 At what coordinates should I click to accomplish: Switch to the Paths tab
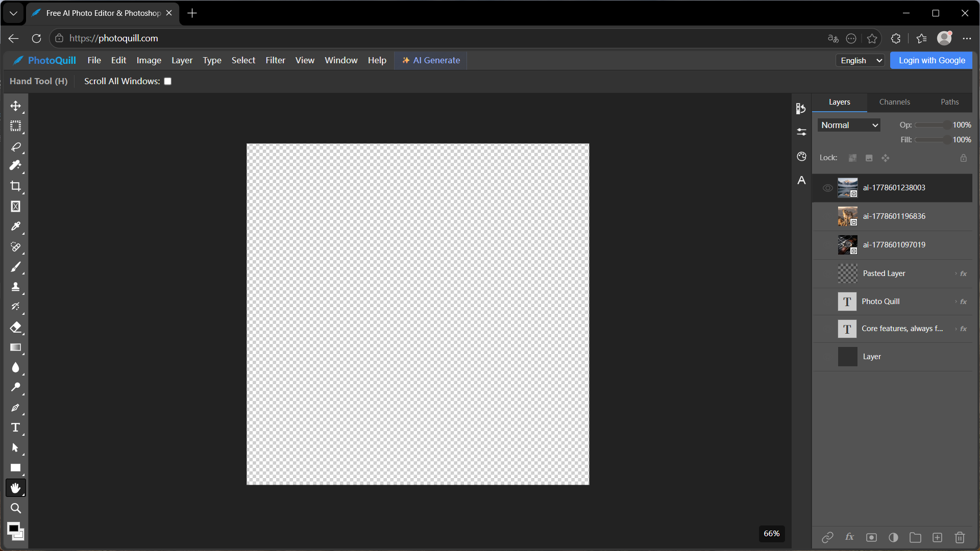(x=949, y=102)
